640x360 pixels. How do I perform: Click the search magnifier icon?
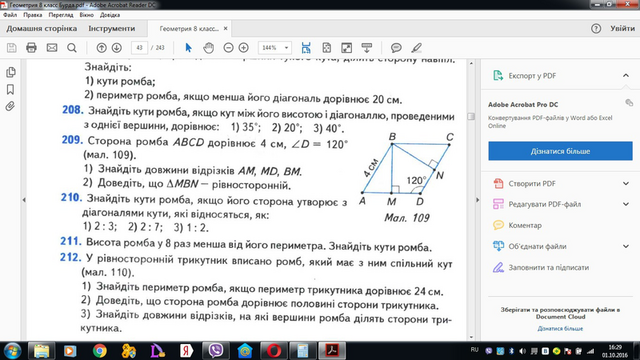pyautogui.click(x=72, y=48)
